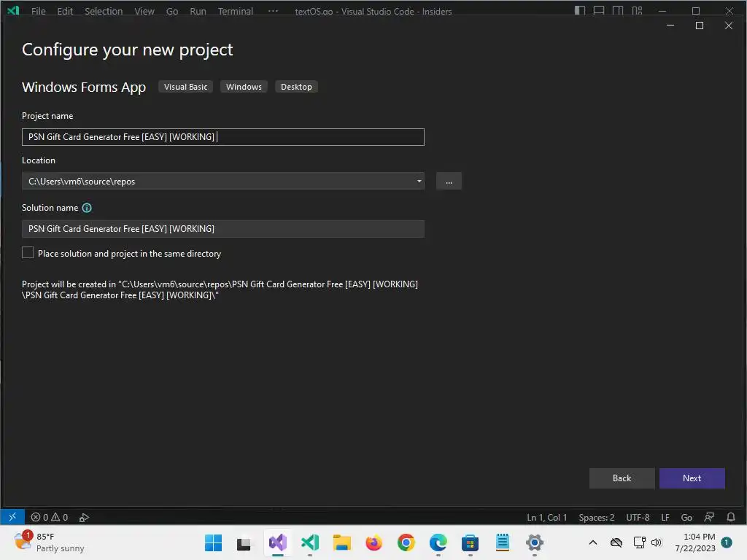Show hidden tray icons chevron
Screen dimensions: 747x560
(593, 542)
